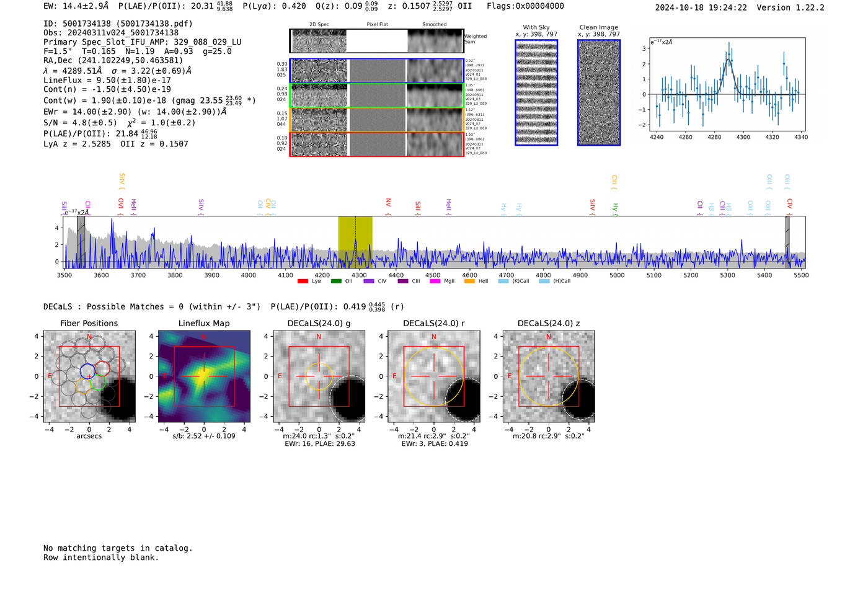Screen dimensions: 868x591
Task: Open the Fiber Positions cutout image
Action: pos(89,376)
